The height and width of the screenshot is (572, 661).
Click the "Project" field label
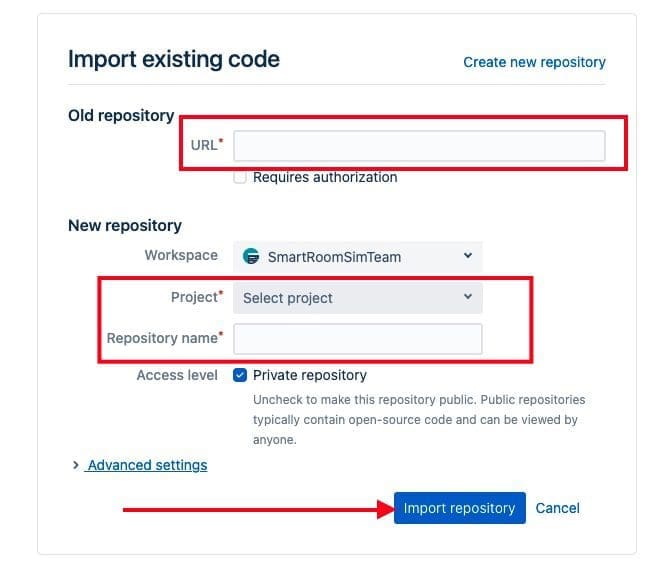click(194, 297)
